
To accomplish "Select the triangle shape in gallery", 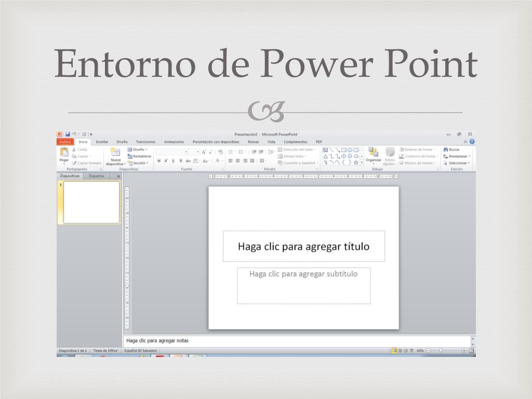I will coord(325,156).
